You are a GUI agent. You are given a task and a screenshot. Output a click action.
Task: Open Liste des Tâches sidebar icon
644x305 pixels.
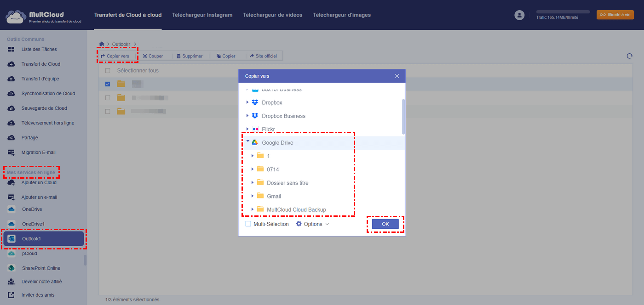[11, 49]
